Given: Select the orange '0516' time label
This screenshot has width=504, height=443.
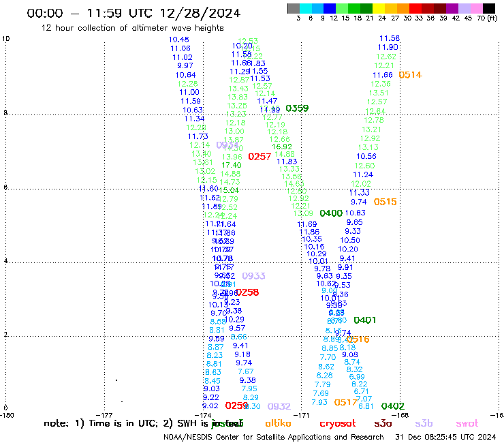Looking at the screenshot, I should pos(358,339).
